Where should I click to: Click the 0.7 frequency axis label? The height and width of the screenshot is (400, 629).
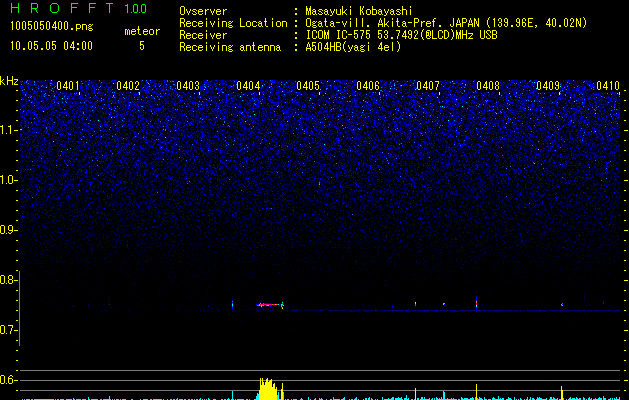(8, 330)
